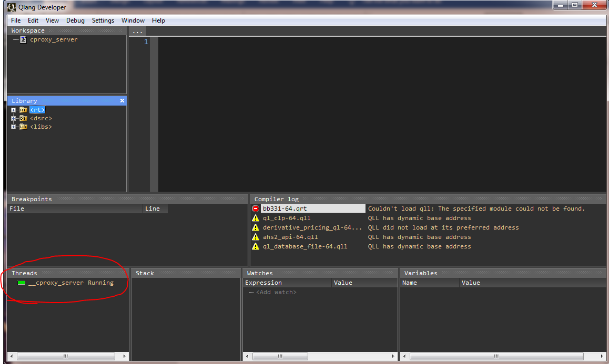Close the Library panel
609x364 pixels.
pos(122,100)
